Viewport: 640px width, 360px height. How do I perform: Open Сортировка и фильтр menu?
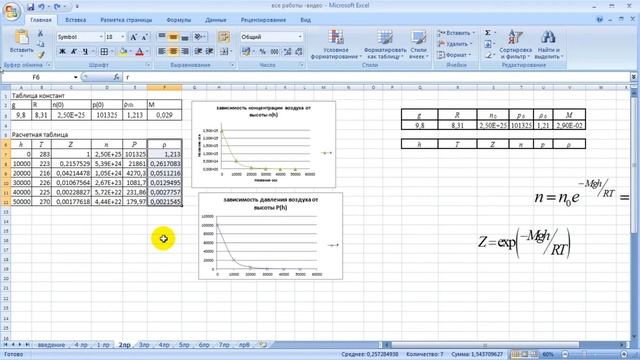pos(515,44)
